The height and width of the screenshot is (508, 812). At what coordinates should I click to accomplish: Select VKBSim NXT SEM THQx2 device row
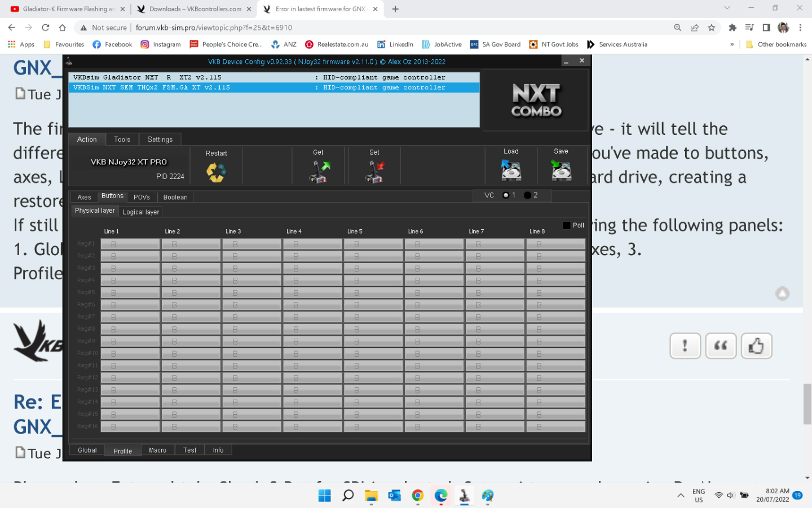274,87
